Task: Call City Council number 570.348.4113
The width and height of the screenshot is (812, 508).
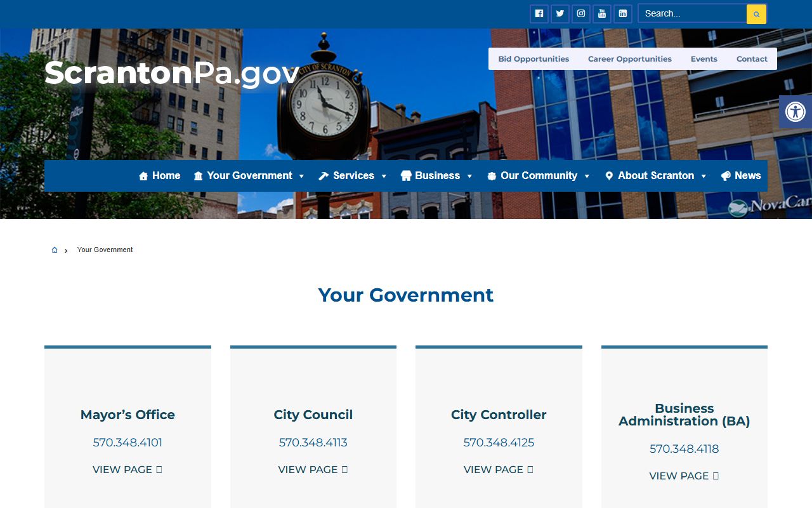Action: (313, 443)
